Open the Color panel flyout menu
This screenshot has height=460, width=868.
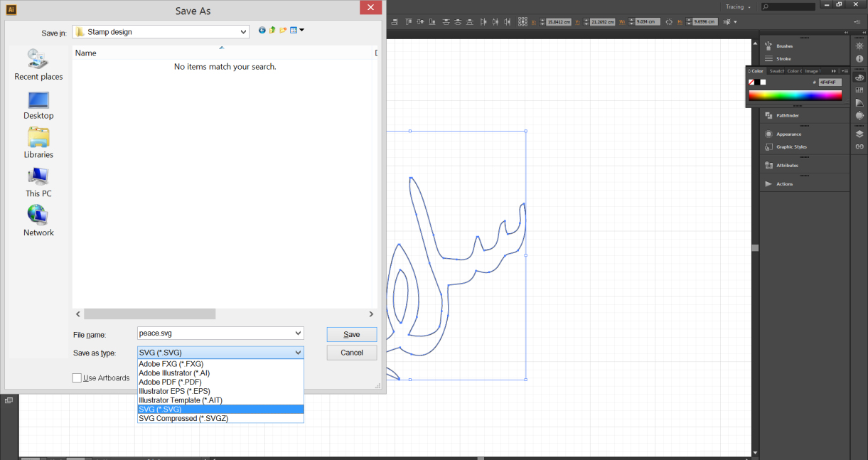click(845, 71)
